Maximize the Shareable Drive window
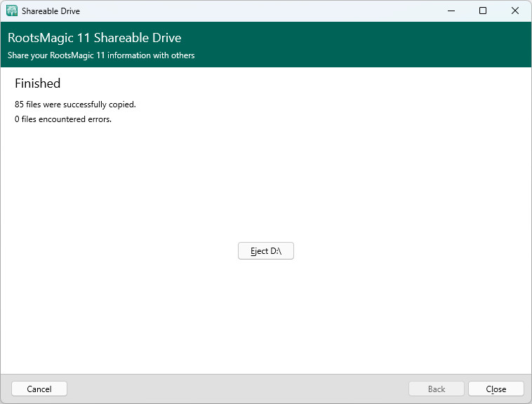The image size is (532, 404). coord(483,11)
